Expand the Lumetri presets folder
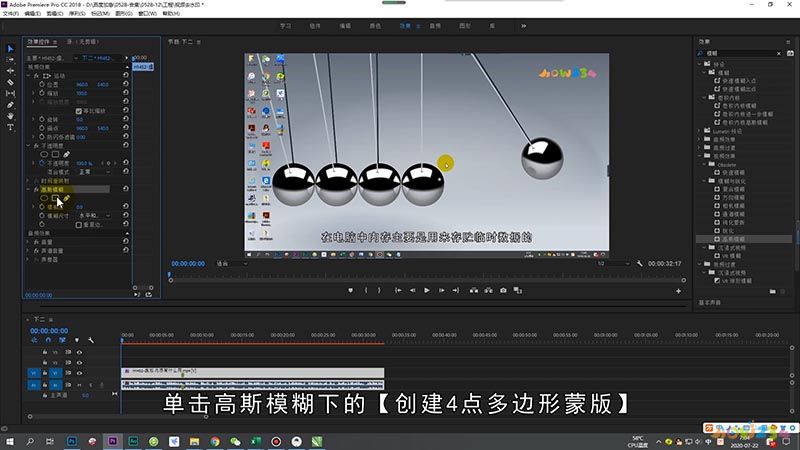 [x=699, y=131]
